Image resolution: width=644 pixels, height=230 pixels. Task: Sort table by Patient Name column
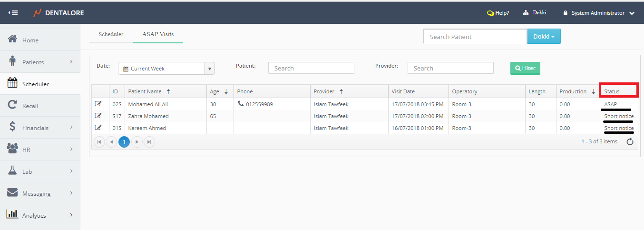[x=145, y=91]
